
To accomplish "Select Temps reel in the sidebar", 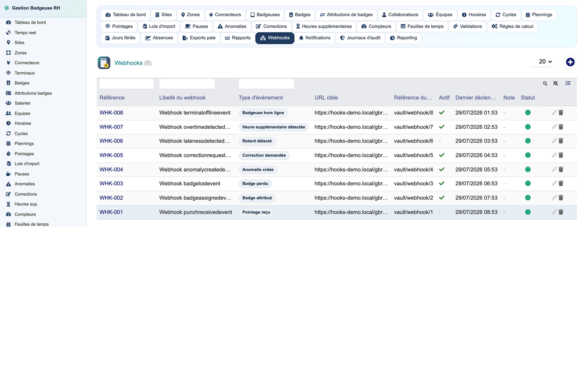I will pyautogui.click(x=25, y=33).
